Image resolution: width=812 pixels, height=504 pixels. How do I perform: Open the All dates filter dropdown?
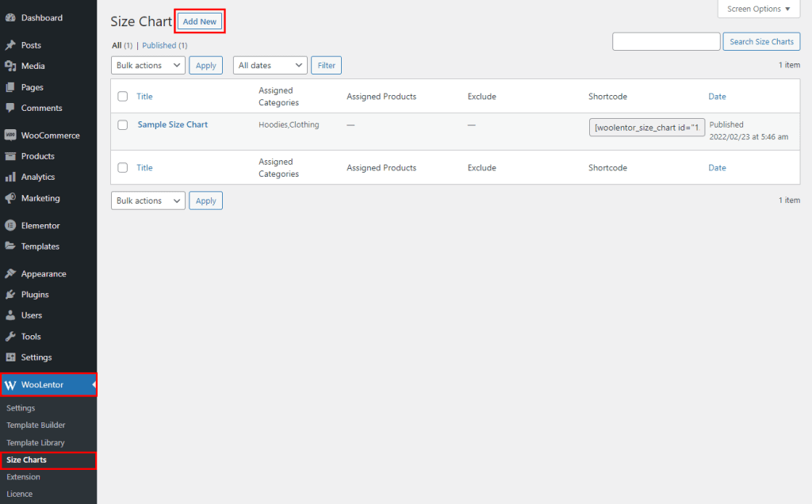[x=270, y=65]
